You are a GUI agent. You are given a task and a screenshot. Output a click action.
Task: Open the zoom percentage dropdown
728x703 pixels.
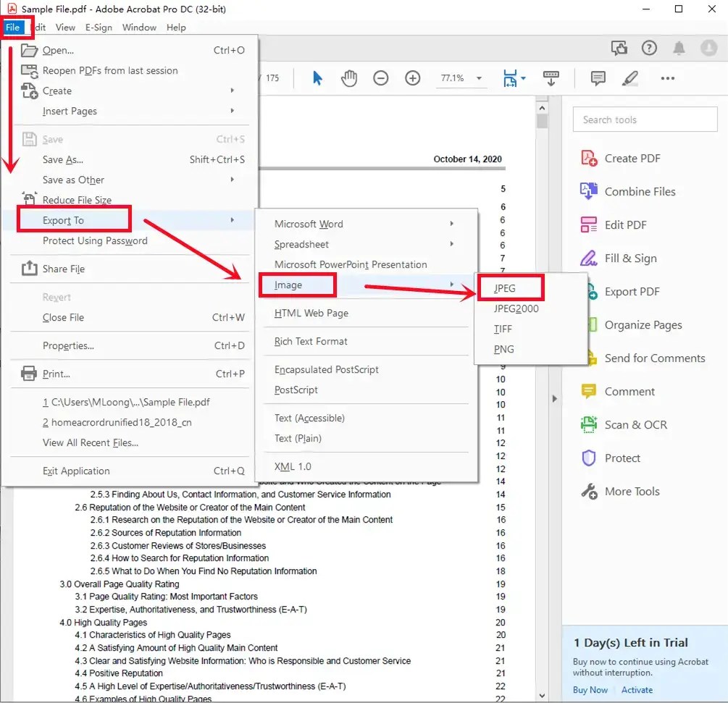click(461, 77)
